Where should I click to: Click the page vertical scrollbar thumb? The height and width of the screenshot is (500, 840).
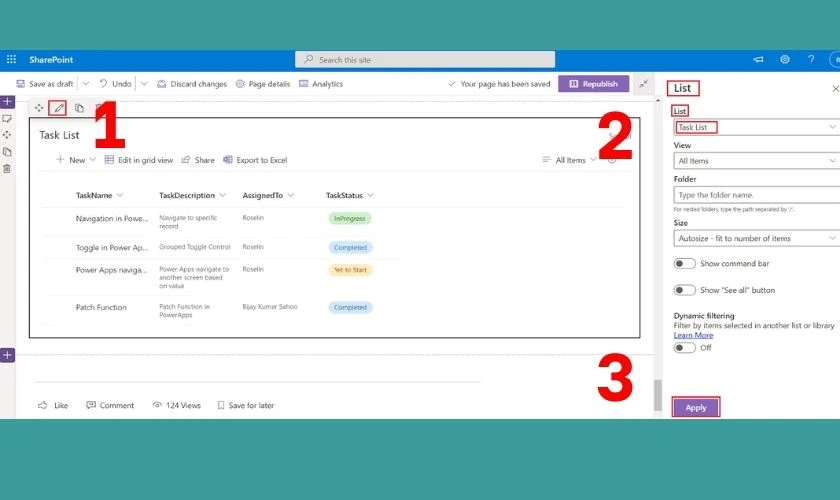point(658,395)
